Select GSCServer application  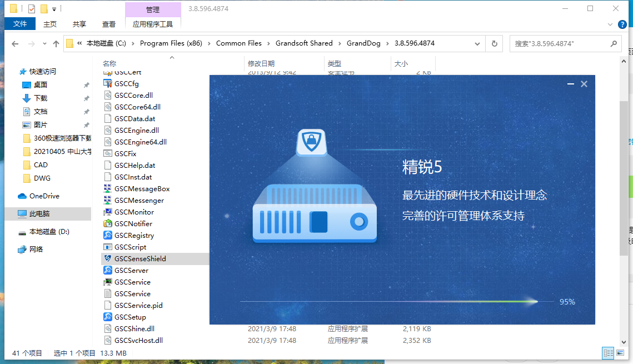[x=131, y=271]
